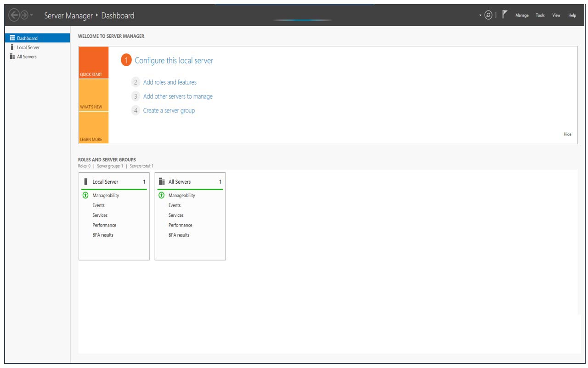The width and height of the screenshot is (588, 368).
Task: Click the Dashboard grid icon in the sidebar
Action: (12, 38)
